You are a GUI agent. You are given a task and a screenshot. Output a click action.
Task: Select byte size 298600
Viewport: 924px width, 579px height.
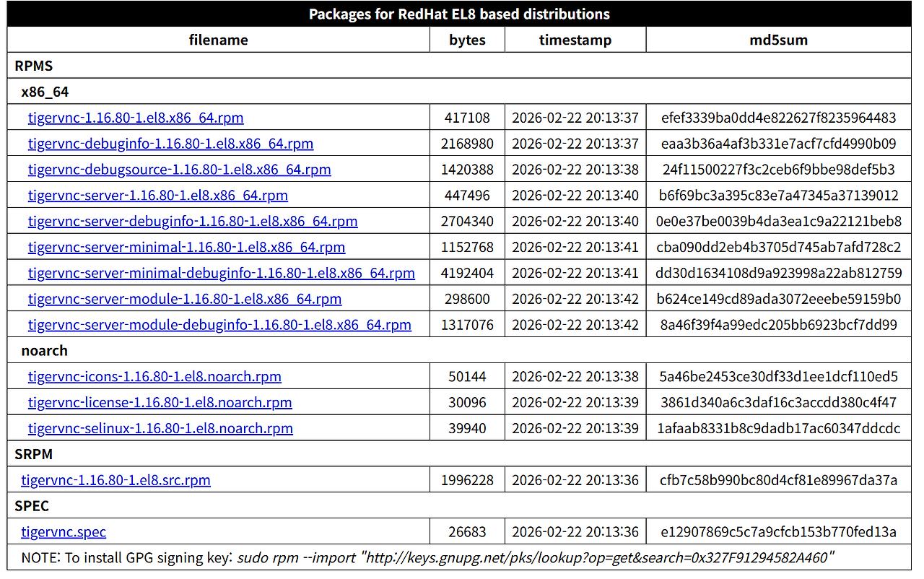click(468, 299)
